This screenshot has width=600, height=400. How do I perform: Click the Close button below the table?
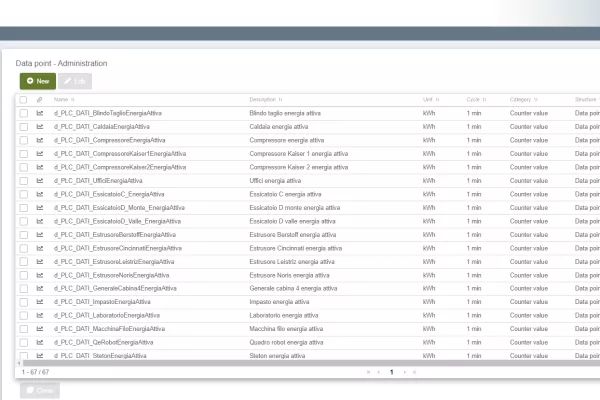(40, 390)
